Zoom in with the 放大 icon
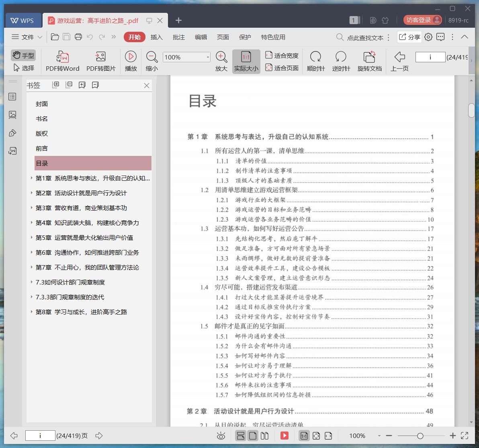479x448 pixels. [x=221, y=61]
